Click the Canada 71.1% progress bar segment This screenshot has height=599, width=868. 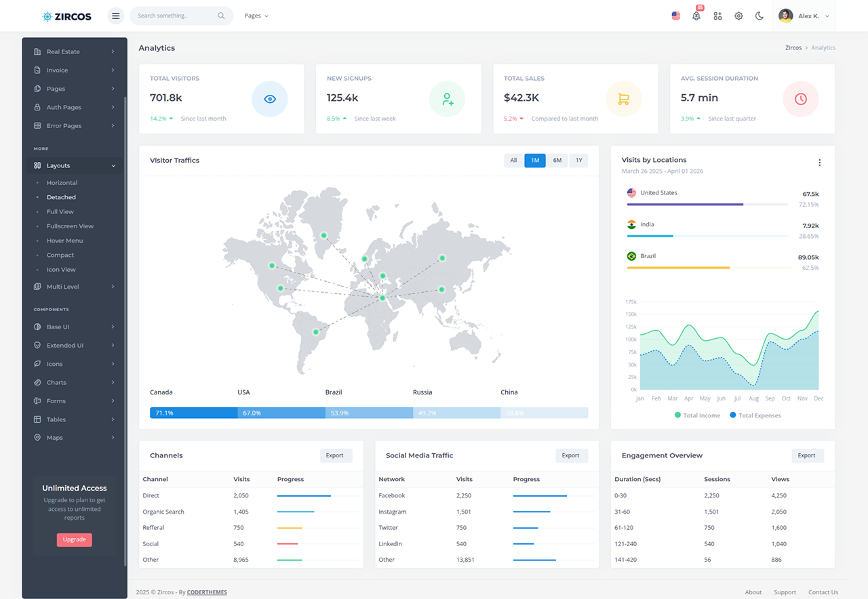click(x=193, y=413)
